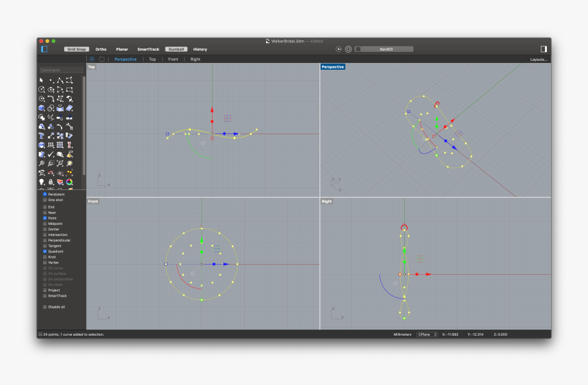The width and height of the screenshot is (588, 385).
Task: Toggle SmartTrack in the top toolbar
Action: pyautogui.click(x=148, y=49)
